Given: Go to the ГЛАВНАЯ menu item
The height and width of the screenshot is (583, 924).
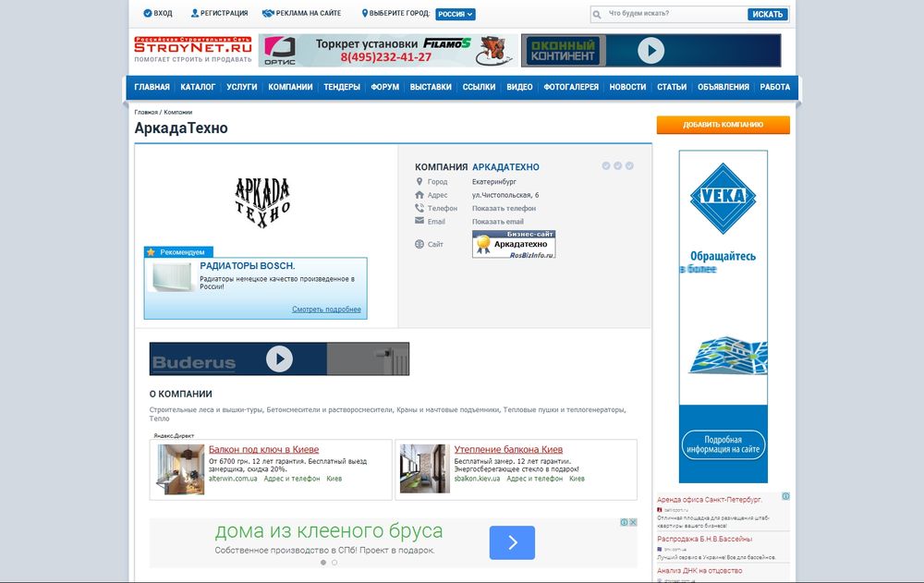Looking at the screenshot, I should (x=152, y=87).
